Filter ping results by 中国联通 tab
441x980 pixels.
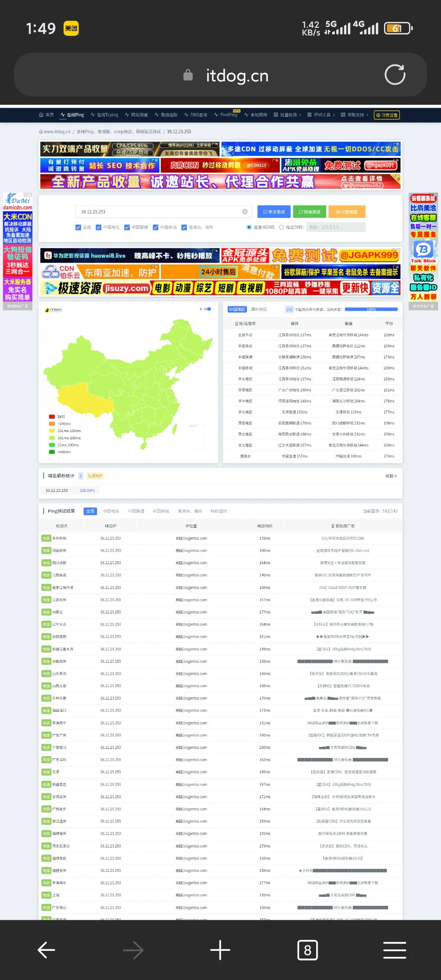pyautogui.click(x=136, y=511)
